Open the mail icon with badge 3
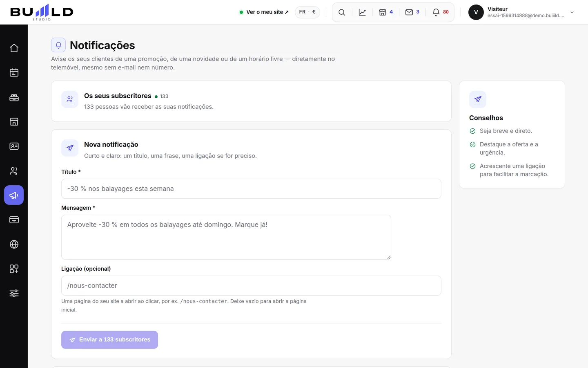This screenshot has width=588, height=368. [412, 12]
